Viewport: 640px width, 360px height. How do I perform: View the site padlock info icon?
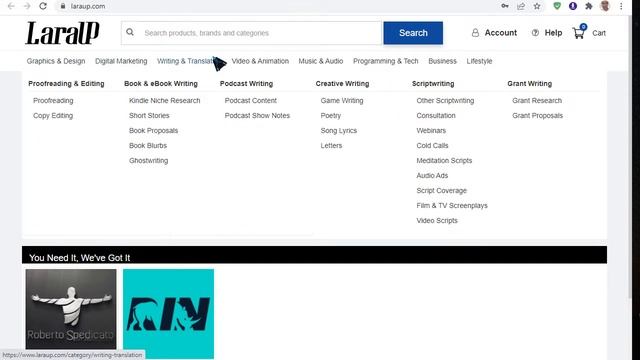(62, 6)
